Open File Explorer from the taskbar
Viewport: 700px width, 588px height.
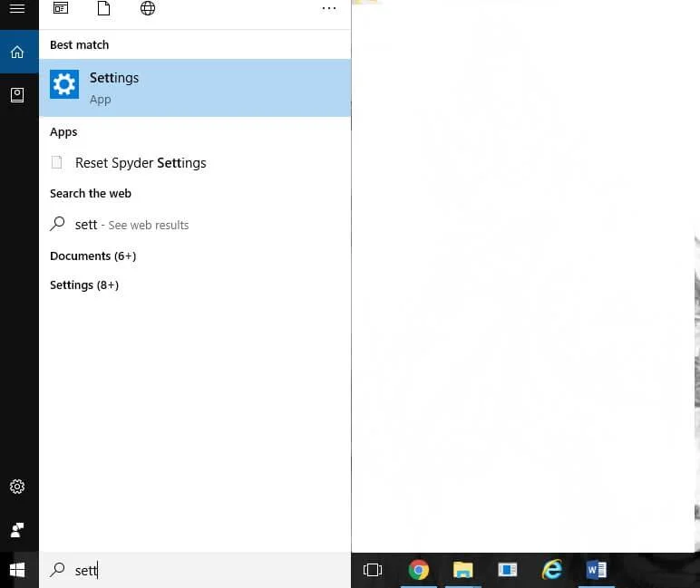(463, 570)
